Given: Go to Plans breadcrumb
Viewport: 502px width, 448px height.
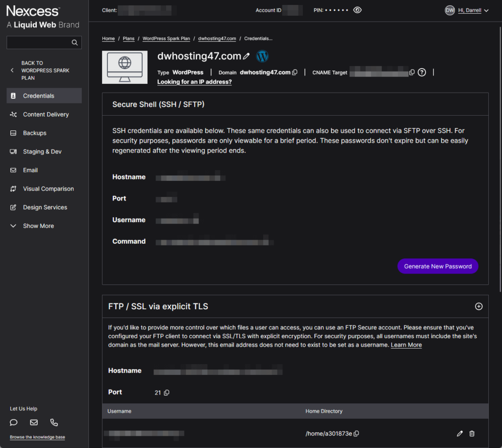Looking at the screenshot, I should coord(128,38).
